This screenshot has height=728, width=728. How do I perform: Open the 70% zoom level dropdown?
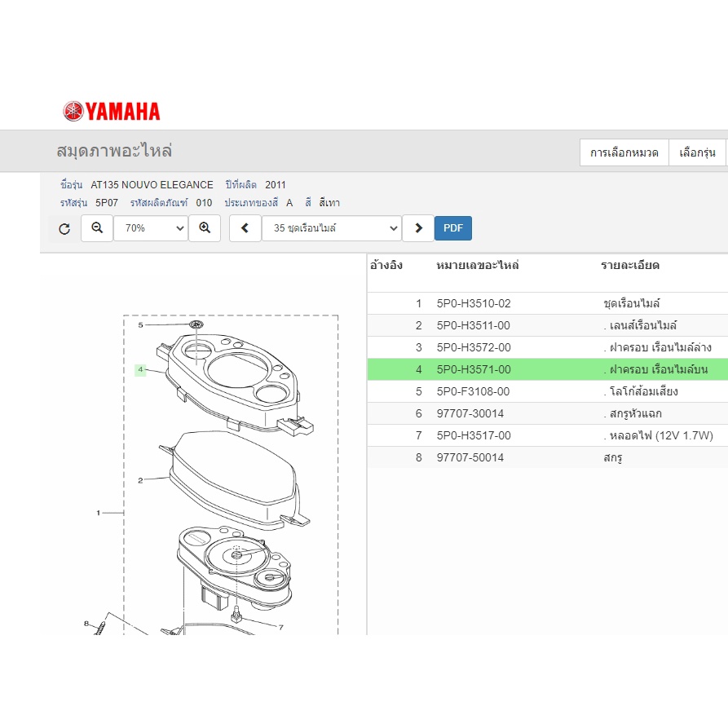[151, 228]
